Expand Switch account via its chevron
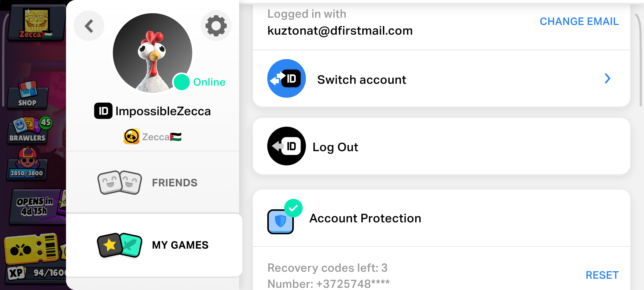 point(608,78)
